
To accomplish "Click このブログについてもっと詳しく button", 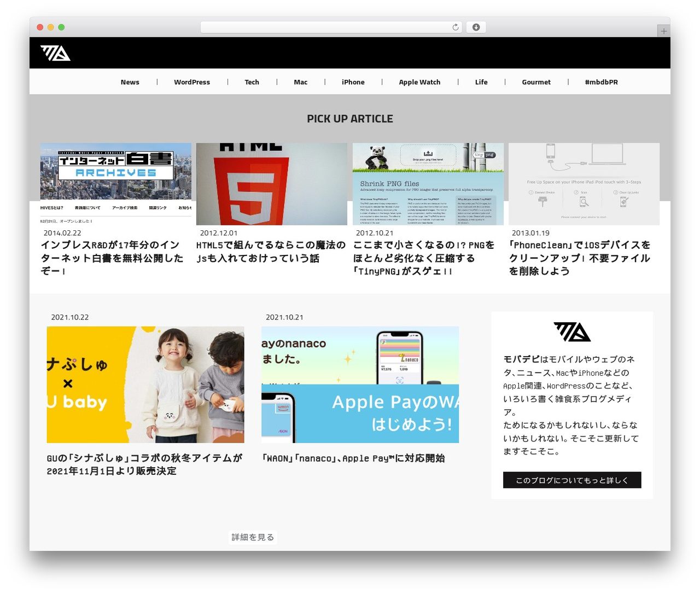I will pos(572,480).
